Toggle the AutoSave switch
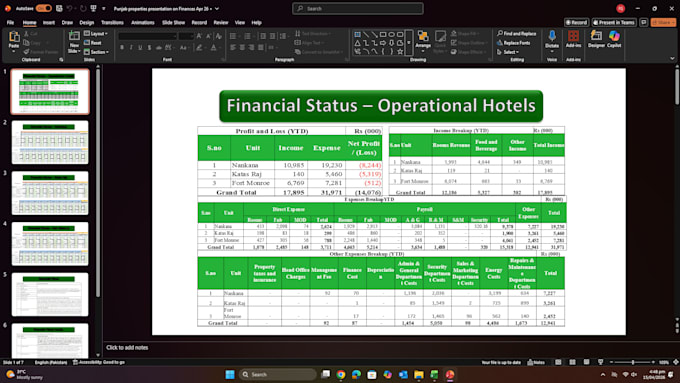The width and height of the screenshot is (680, 383). click(44, 8)
